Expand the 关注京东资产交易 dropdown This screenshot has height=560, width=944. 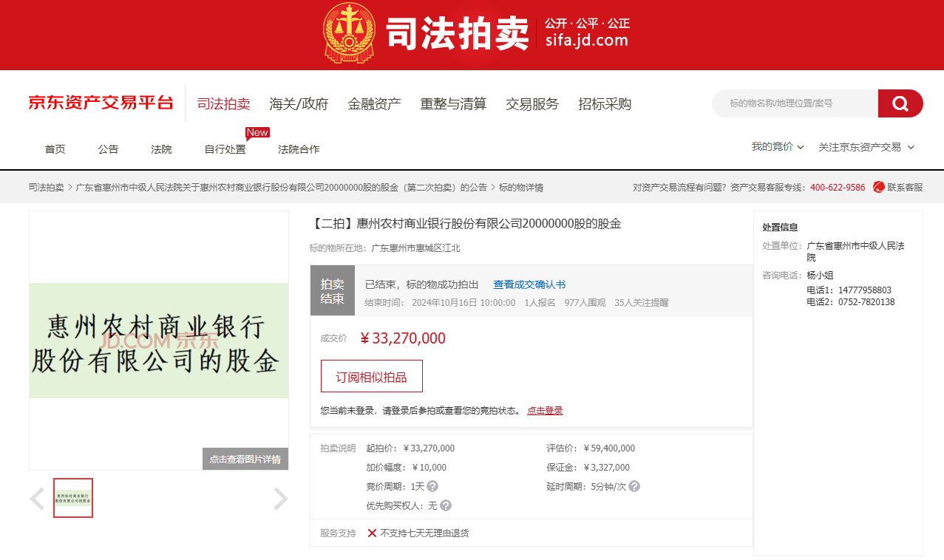pos(866,147)
